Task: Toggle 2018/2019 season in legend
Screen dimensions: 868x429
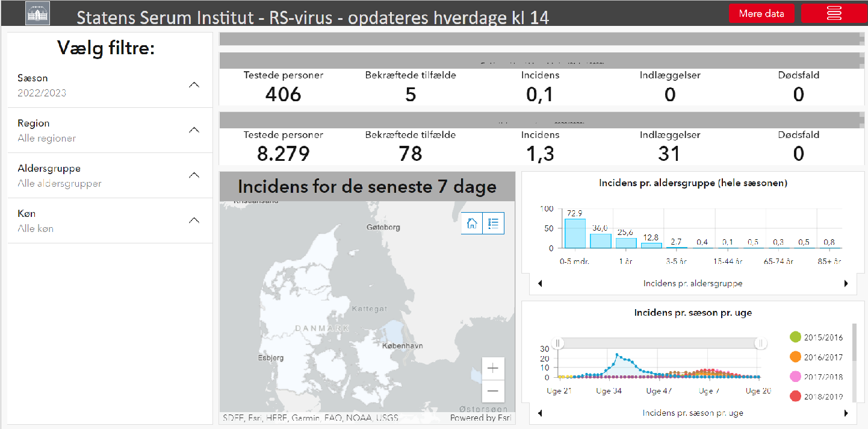Action: [816, 396]
